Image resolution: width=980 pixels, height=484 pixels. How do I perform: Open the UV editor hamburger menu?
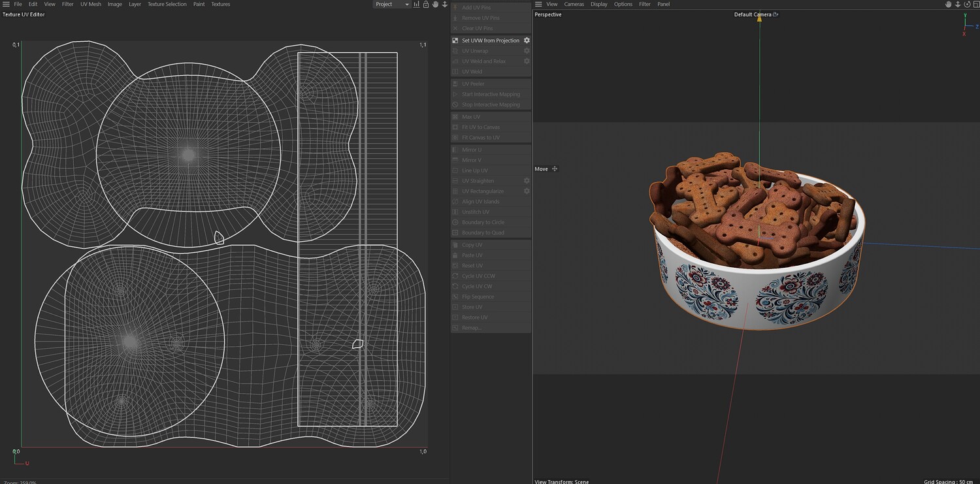click(x=6, y=4)
